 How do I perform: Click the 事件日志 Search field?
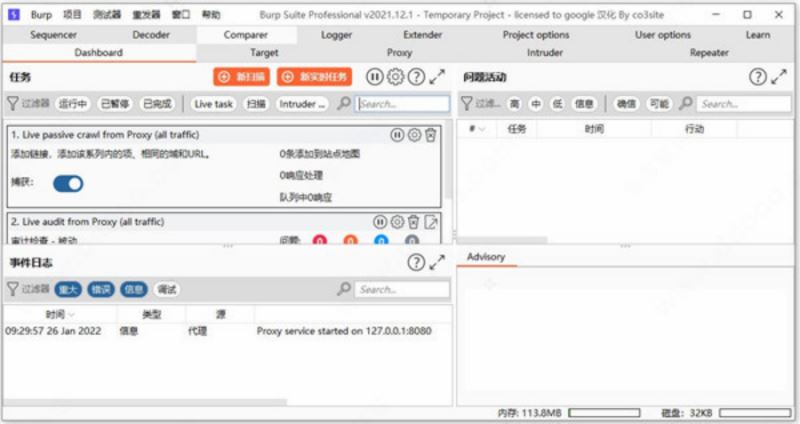(x=403, y=289)
